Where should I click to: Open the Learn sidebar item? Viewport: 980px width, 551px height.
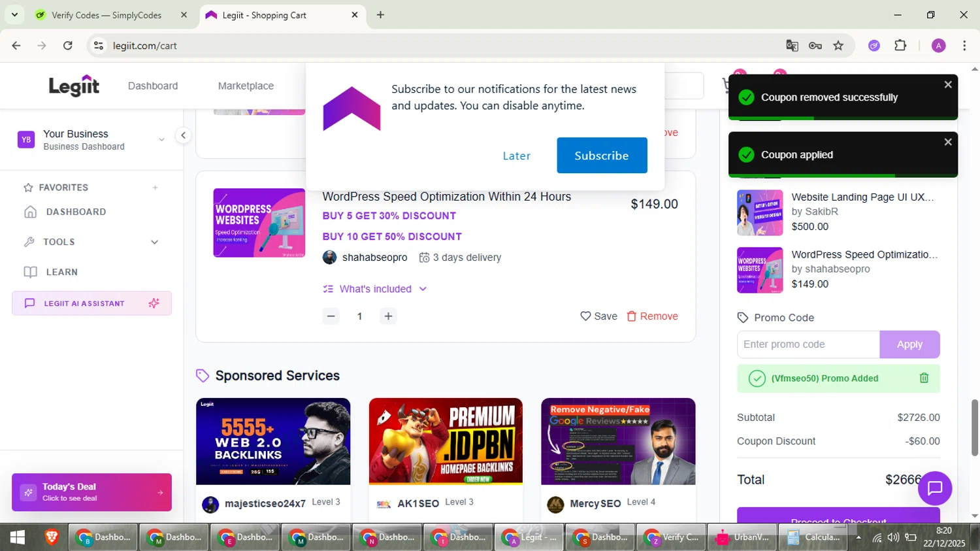[51, 272]
